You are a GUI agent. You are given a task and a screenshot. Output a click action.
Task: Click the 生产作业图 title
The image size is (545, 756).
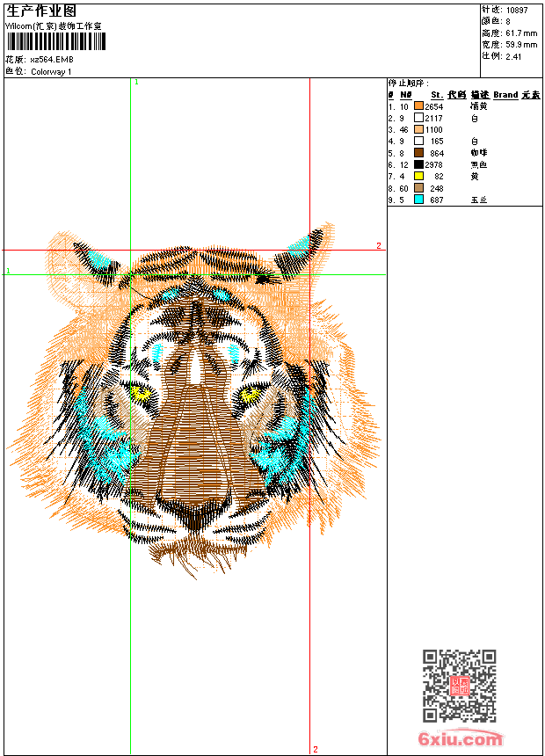tap(35, 11)
